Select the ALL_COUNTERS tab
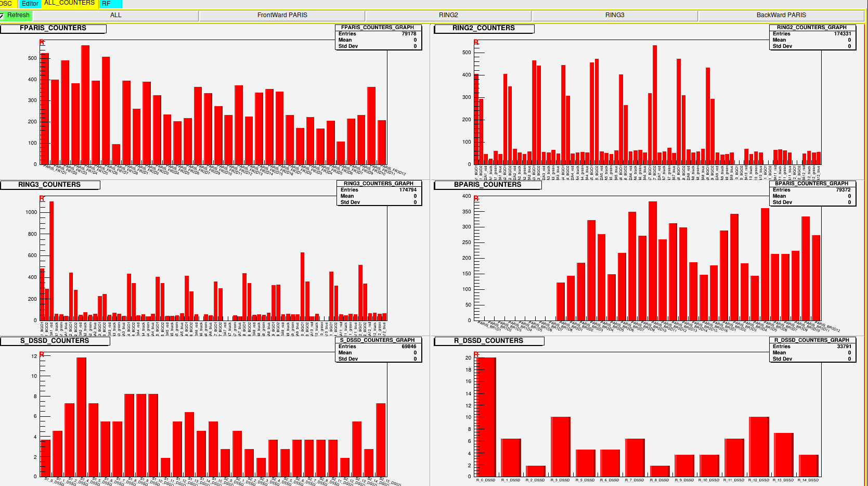This screenshot has width=868, height=486. 69,3
